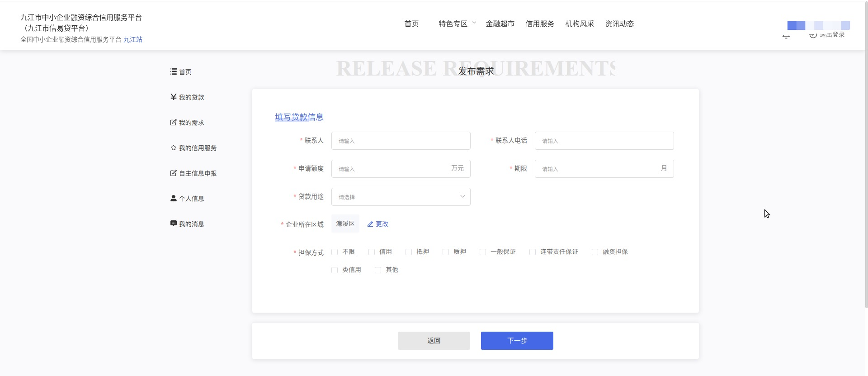868x376 pixels.
Task: Click the 九江站 link in header
Action: point(133,39)
